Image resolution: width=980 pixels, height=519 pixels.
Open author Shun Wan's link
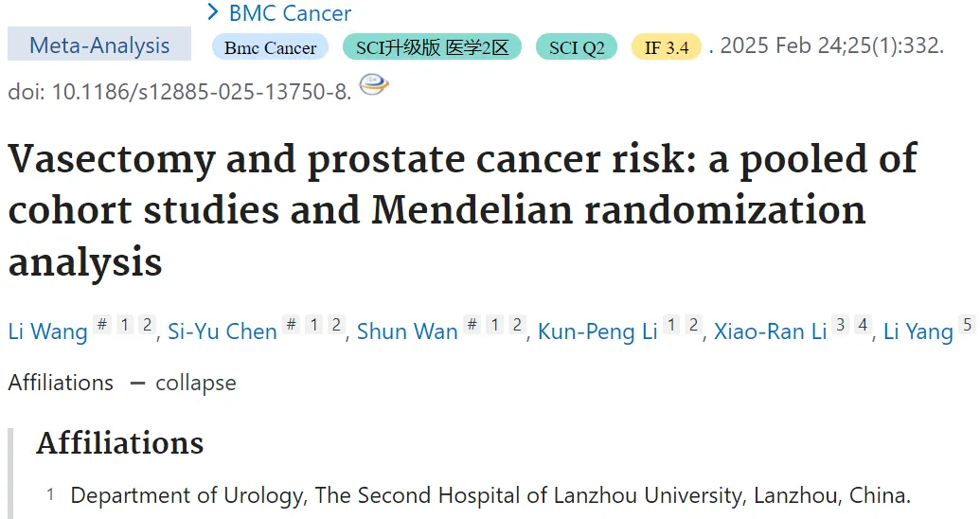coord(407,331)
